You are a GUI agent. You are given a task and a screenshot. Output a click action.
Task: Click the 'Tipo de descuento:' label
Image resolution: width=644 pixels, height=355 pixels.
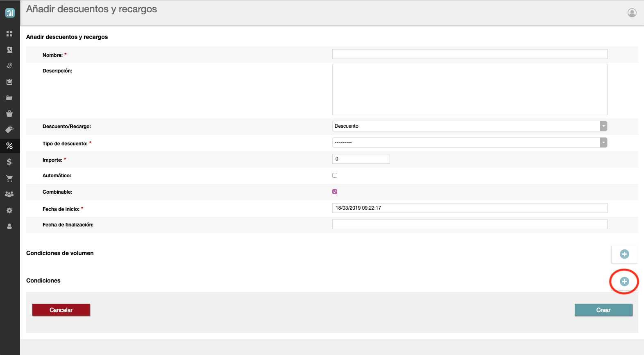65,144
